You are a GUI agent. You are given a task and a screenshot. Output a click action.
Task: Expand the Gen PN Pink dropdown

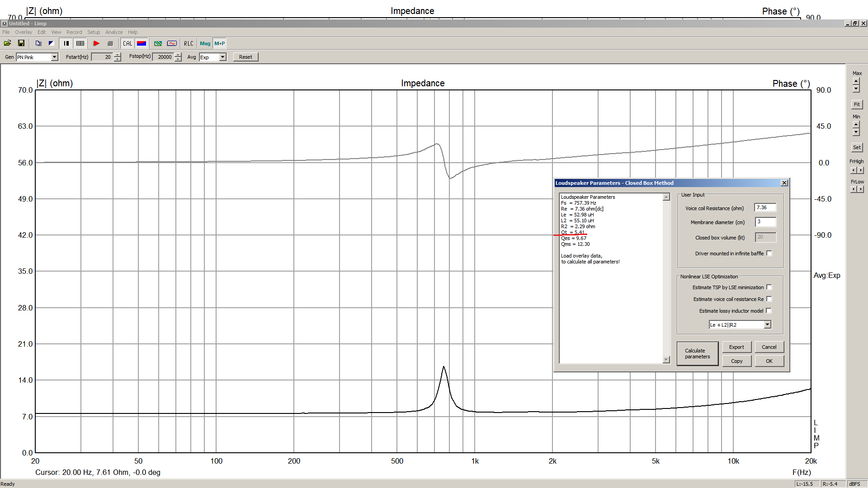tap(54, 57)
